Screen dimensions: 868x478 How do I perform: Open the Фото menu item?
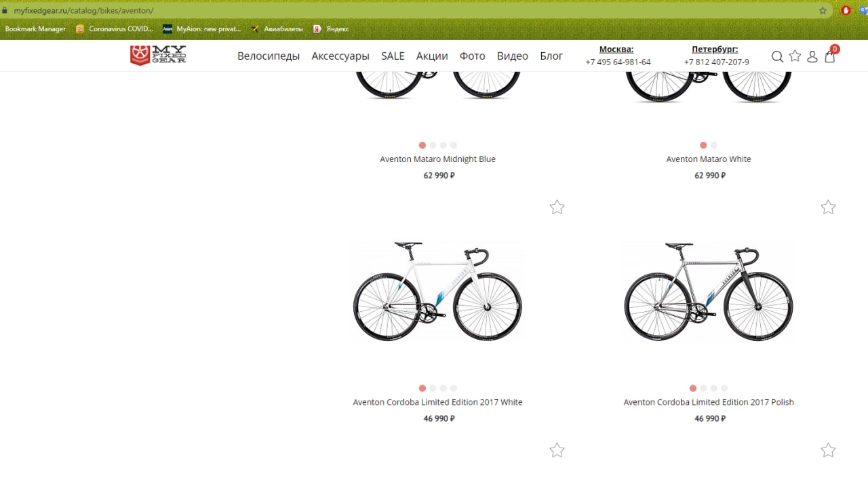point(473,56)
